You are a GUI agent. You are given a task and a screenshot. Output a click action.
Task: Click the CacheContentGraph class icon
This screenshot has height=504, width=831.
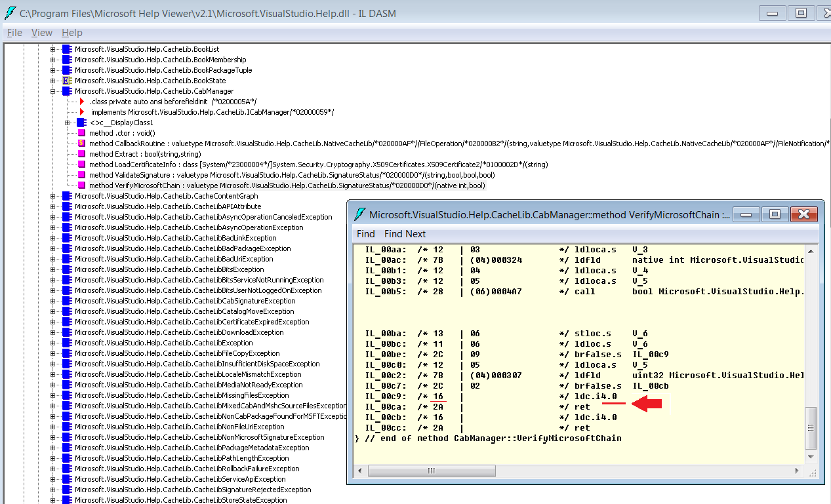tap(67, 196)
